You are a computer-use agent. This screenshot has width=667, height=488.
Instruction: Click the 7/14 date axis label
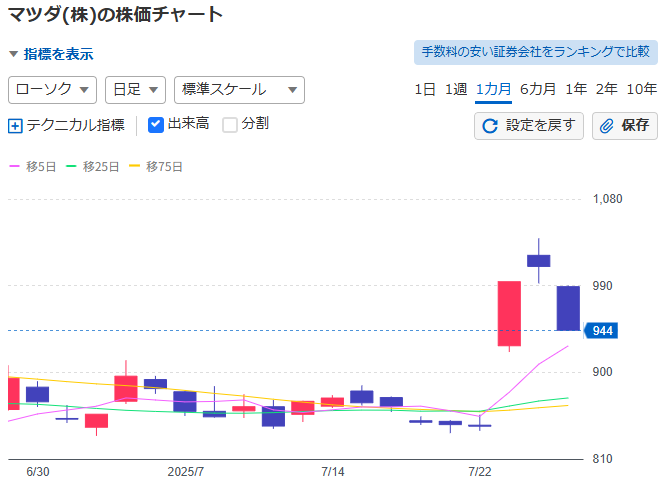(333, 472)
